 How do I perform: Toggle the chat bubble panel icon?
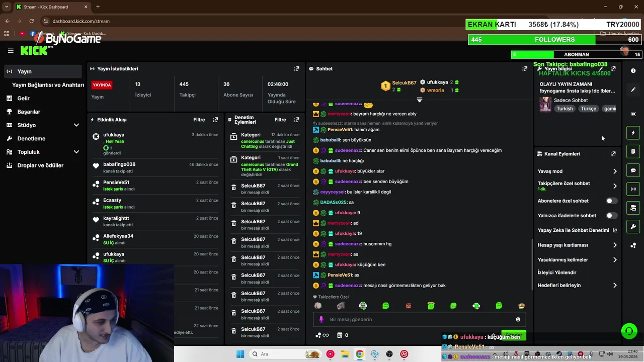point(633,170)
